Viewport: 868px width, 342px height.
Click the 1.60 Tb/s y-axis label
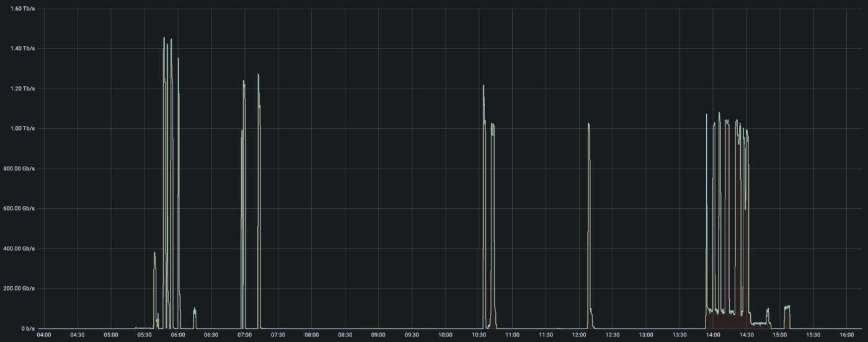(23, 9)
